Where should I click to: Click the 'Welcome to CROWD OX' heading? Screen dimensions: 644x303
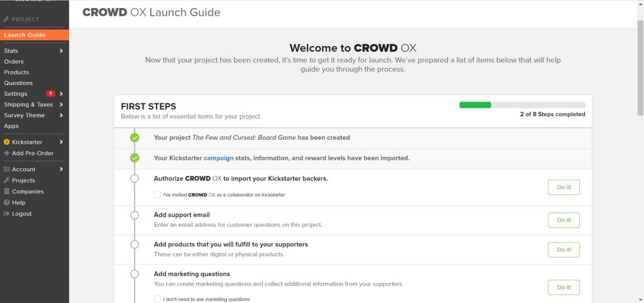pyautogui.click(x=353, y=48)
